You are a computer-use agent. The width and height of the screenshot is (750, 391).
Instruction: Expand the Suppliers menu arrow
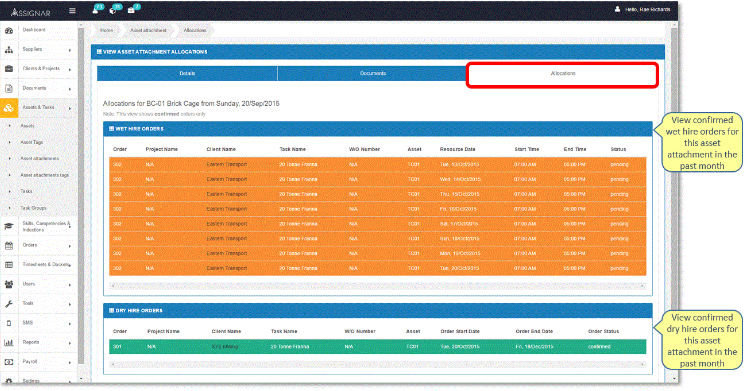coord(70,50)
